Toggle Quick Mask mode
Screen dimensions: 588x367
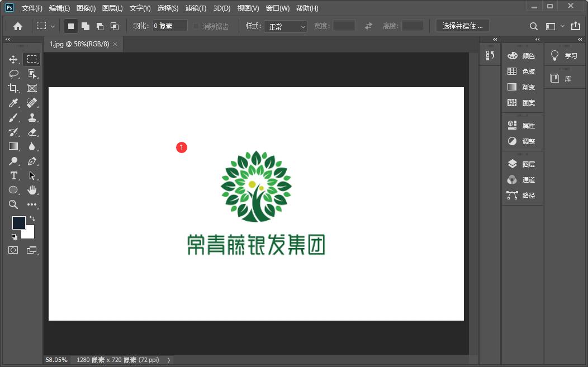point(13,250)
